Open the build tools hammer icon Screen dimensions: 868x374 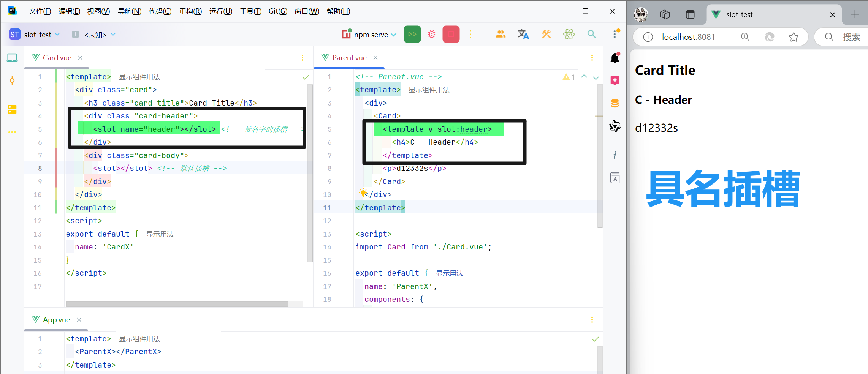pyautogui.click(x=546, y=34)
